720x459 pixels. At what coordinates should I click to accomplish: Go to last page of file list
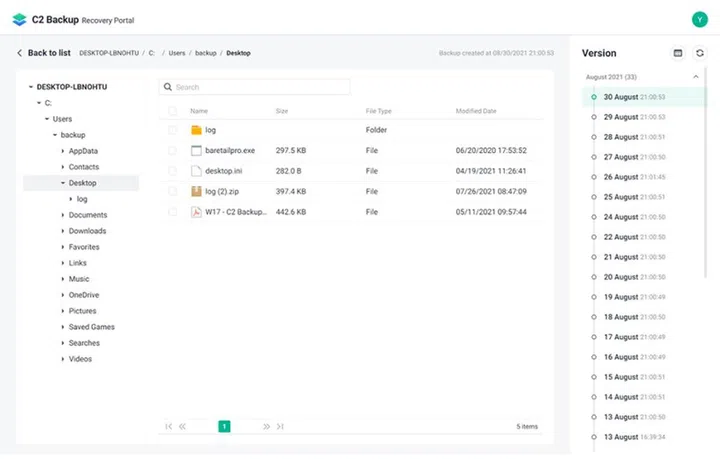click(280, 426)
